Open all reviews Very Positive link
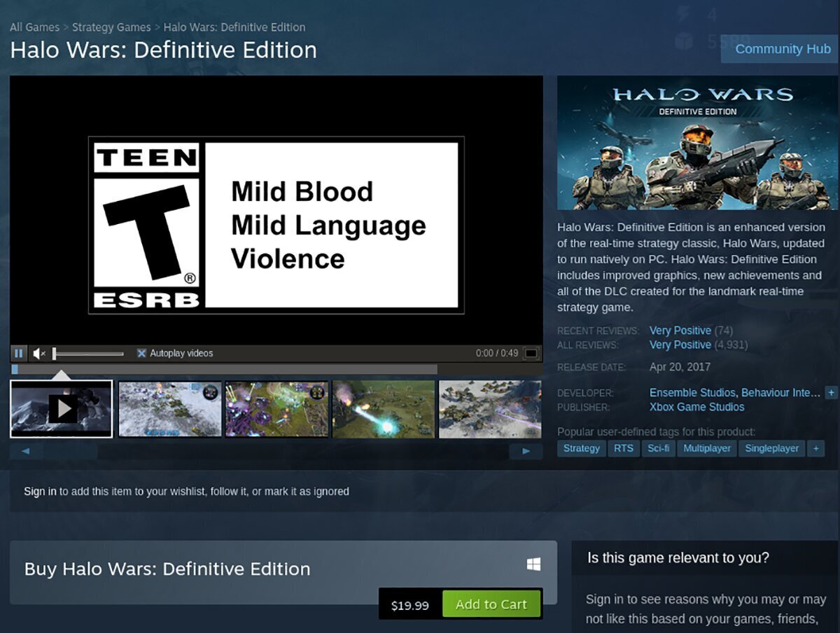Image resolution: width=840 pixels, height=633 pixels. [680, 345]
